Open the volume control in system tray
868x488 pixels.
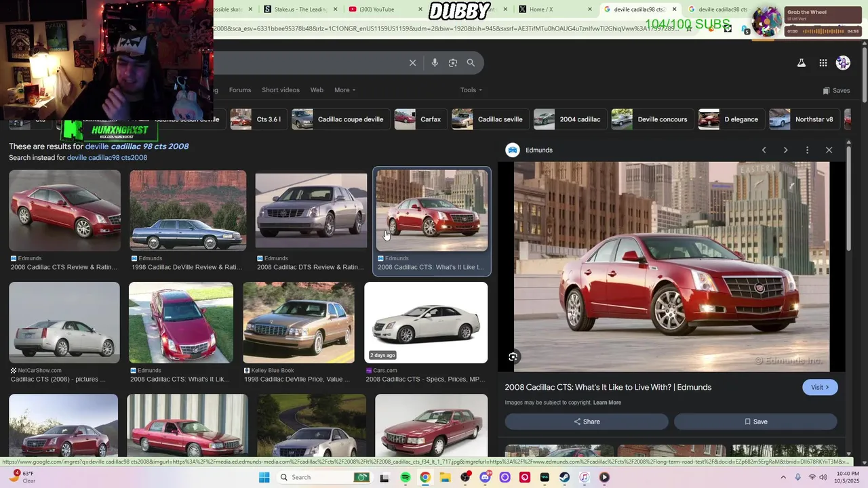coord(823,477)
